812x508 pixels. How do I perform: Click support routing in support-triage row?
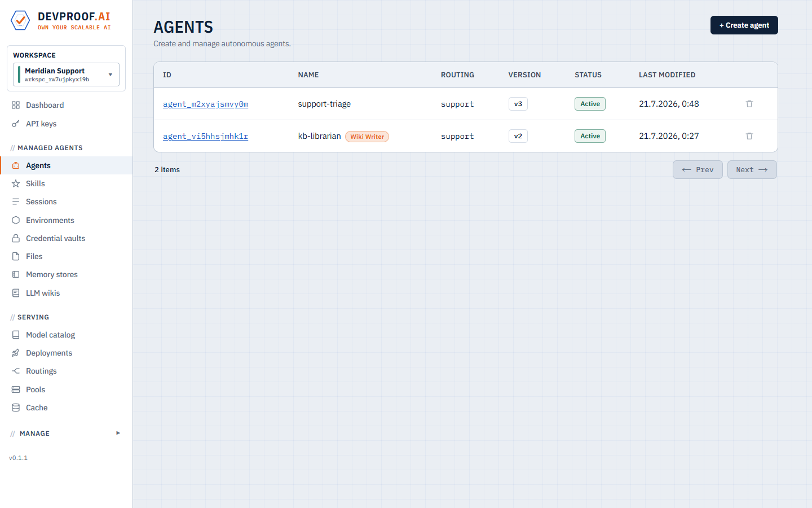[x=457, y=104]
